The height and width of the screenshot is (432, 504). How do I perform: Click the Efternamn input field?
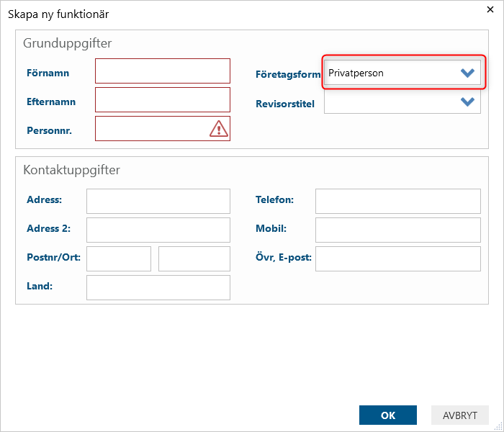click(x=163, y=99)
